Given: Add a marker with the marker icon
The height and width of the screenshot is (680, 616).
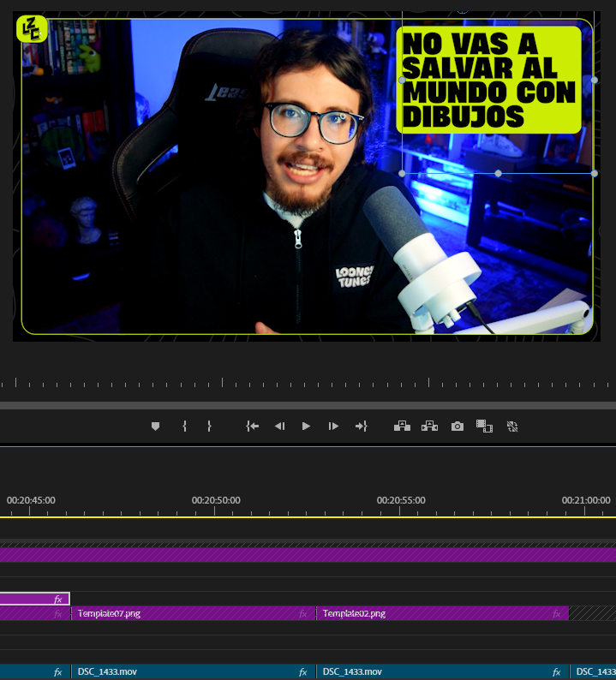Looking at the screenshot, I should 155,426.
